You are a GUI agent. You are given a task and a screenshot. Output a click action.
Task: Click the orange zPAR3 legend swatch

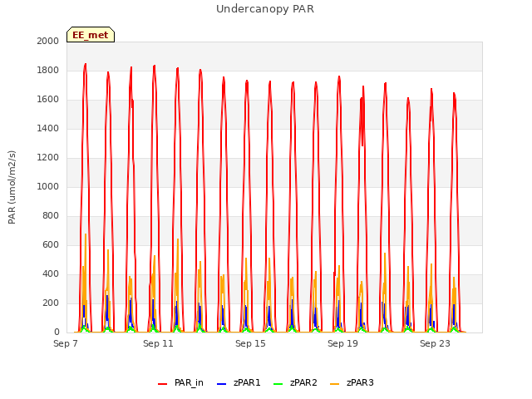coord(334,384)
